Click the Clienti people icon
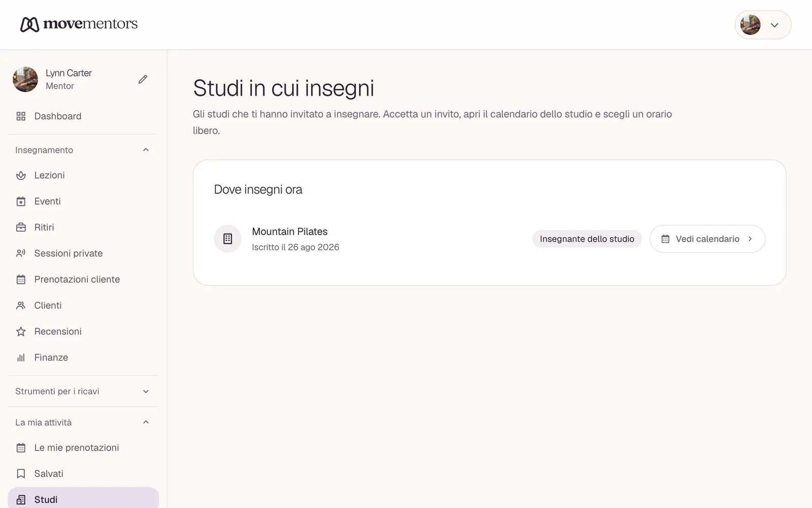The height and width of the screenshot is (508, 812). coord(21,305)
